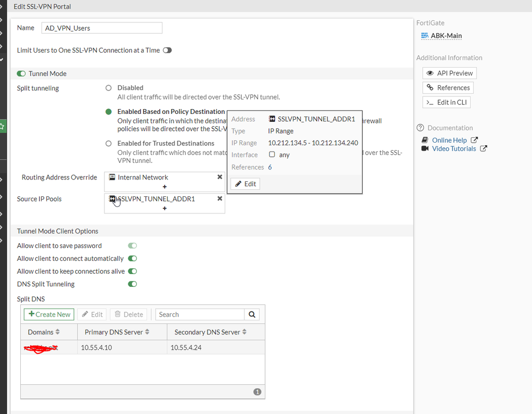Remove SSLVPN_TUNNEL_ADDR1 from Source IP Pools
This screenshot has width=532, height=414.
click(x=219, y=198)
